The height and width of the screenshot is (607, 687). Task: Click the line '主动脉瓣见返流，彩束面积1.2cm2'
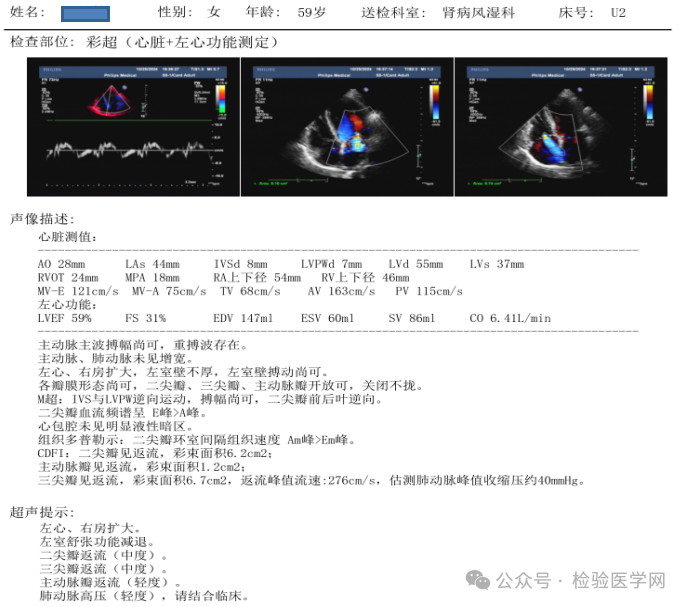(x=142, y=467)
